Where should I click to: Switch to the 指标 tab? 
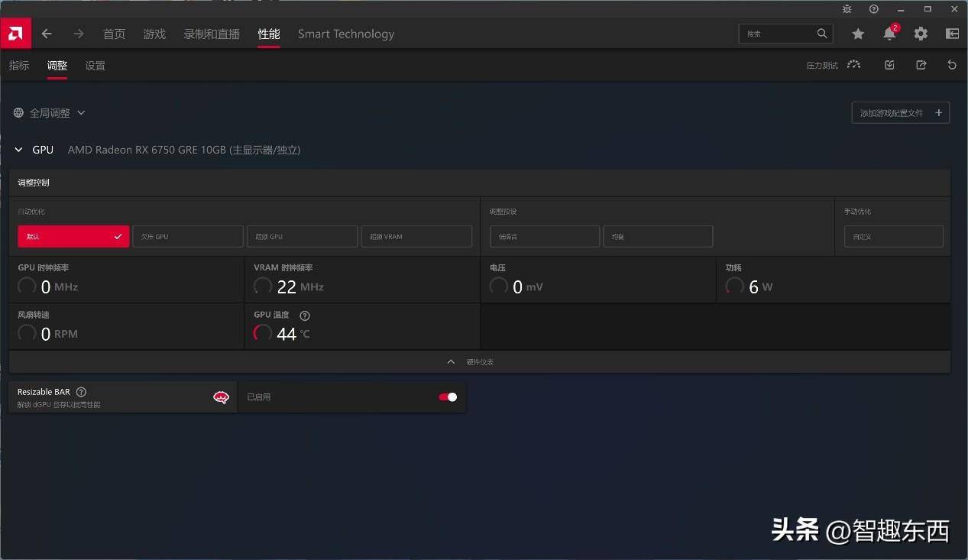point(19,66)
